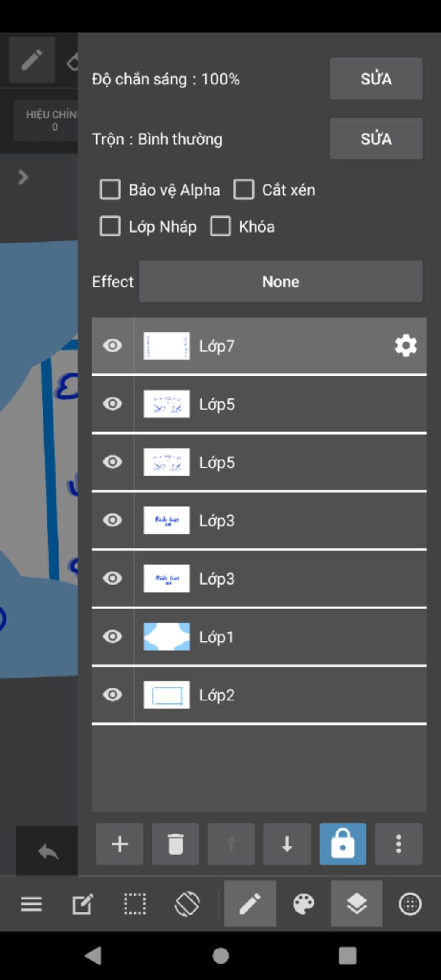
Task: Expand the side panel chevron arrow
Action: tap(23, 177)
